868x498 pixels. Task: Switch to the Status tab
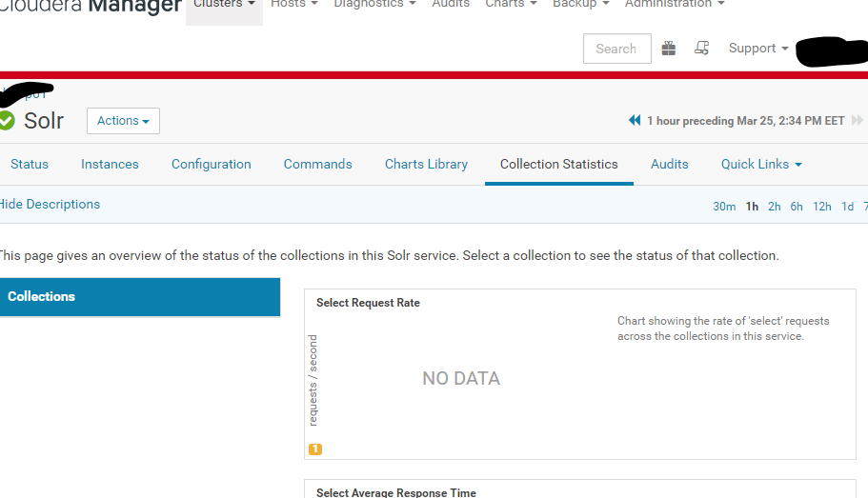click(30, 165)
